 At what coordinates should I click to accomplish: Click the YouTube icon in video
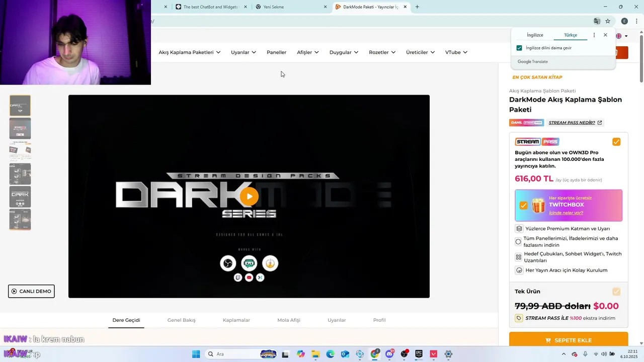pyautogui.click(x=249, y=278)
